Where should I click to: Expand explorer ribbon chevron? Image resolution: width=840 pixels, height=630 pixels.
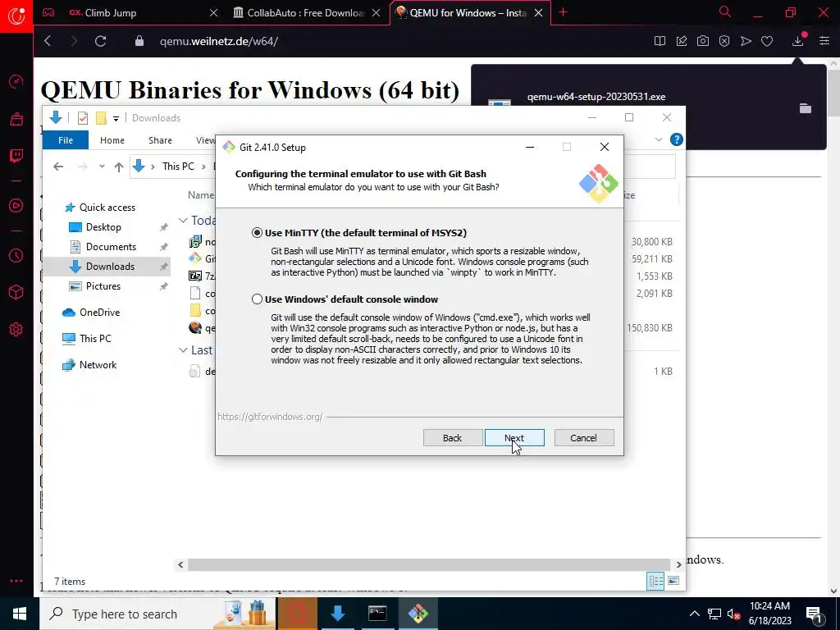659,139
